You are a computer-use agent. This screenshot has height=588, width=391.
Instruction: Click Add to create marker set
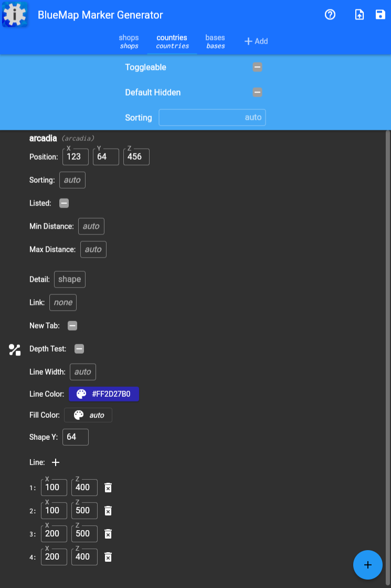coord(256,42)
